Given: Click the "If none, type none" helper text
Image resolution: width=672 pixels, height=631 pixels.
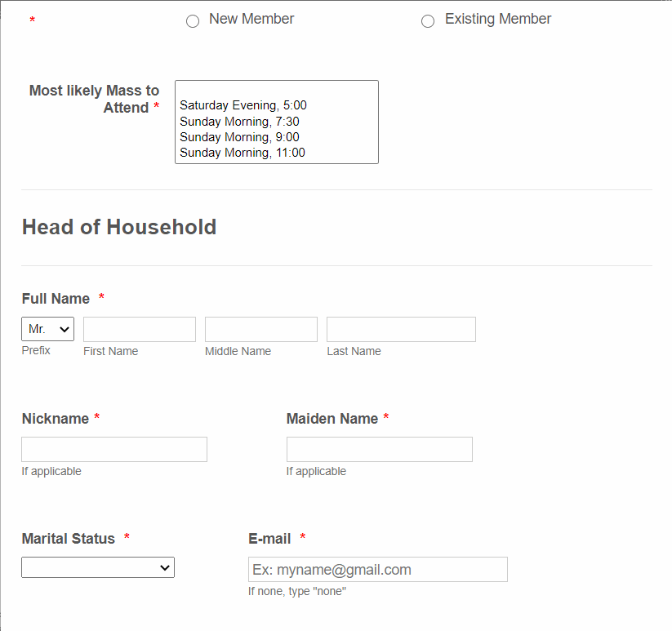Looking at the screenshot, I should (296, 591).
